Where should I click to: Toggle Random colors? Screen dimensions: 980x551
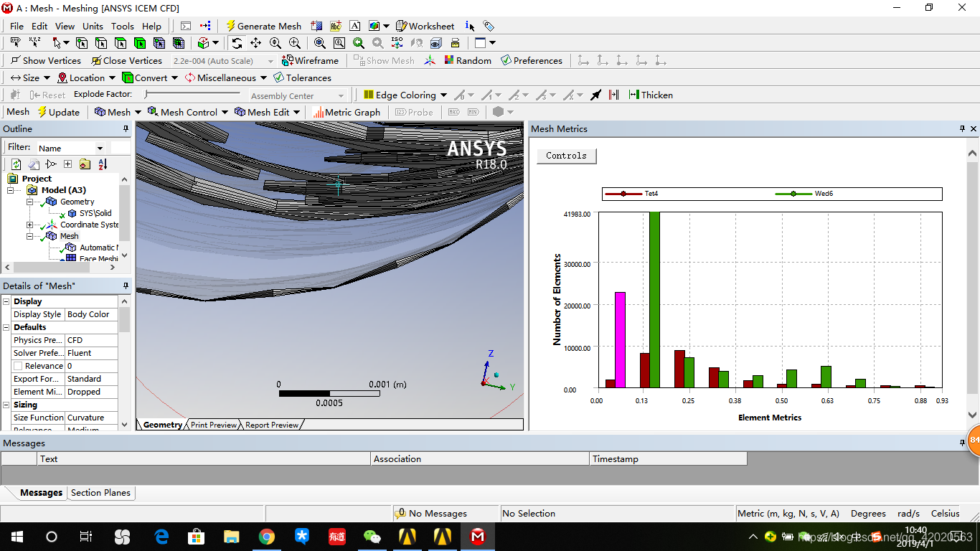tap(468, 60)
